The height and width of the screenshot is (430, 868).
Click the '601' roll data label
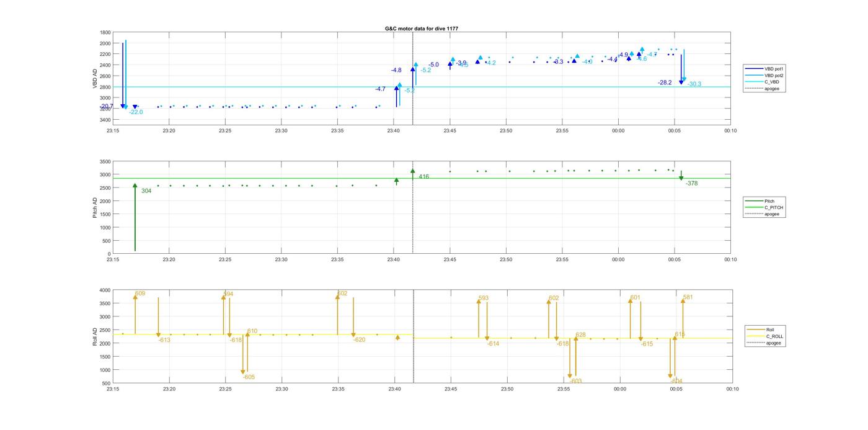coord(635,298)
